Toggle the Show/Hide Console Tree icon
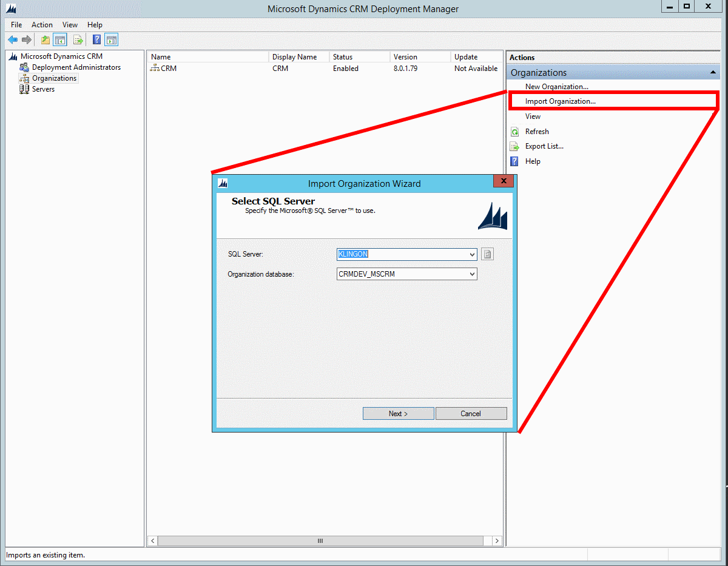Image resolution: width=728 pixels, height=566 pixels. 59,40
